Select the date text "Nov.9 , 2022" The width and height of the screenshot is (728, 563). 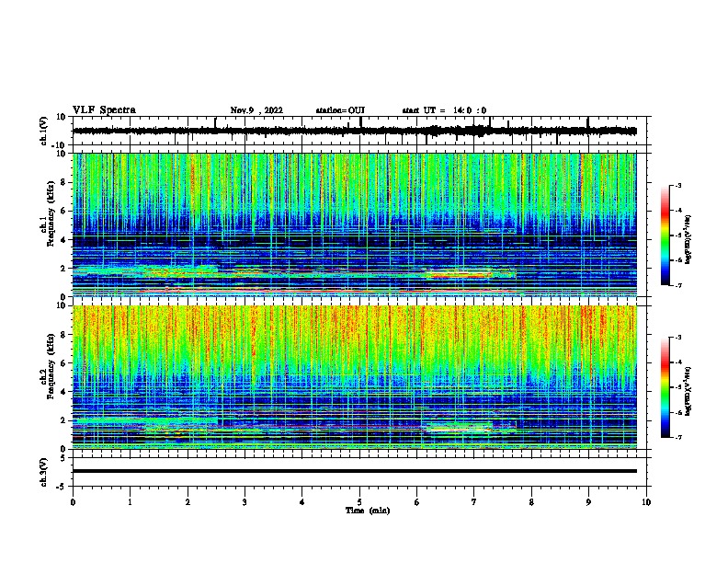point(256,110)
